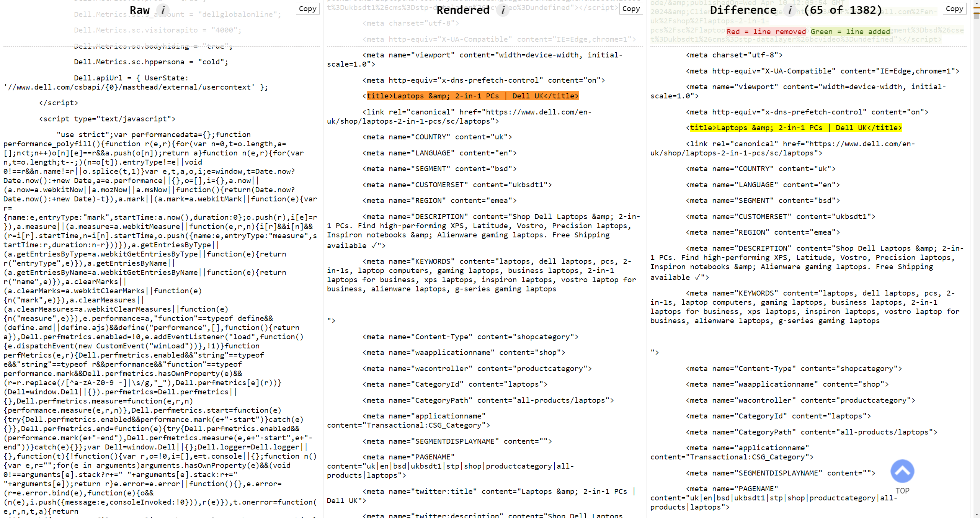This screenshot has height=518, width=980.
Task: Click meta name="DESCRIPTION" line in Rendered
Action: pos(483,231)
